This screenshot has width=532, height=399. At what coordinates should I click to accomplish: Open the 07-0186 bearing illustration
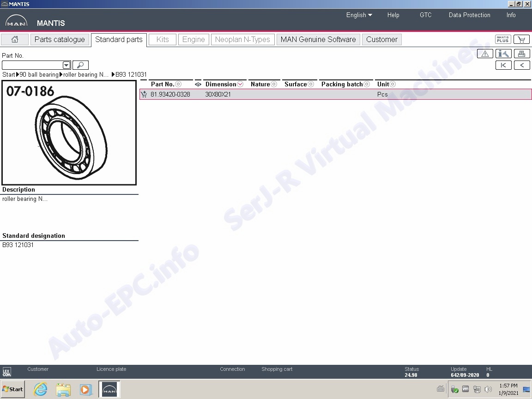click(x=69, y=133)
